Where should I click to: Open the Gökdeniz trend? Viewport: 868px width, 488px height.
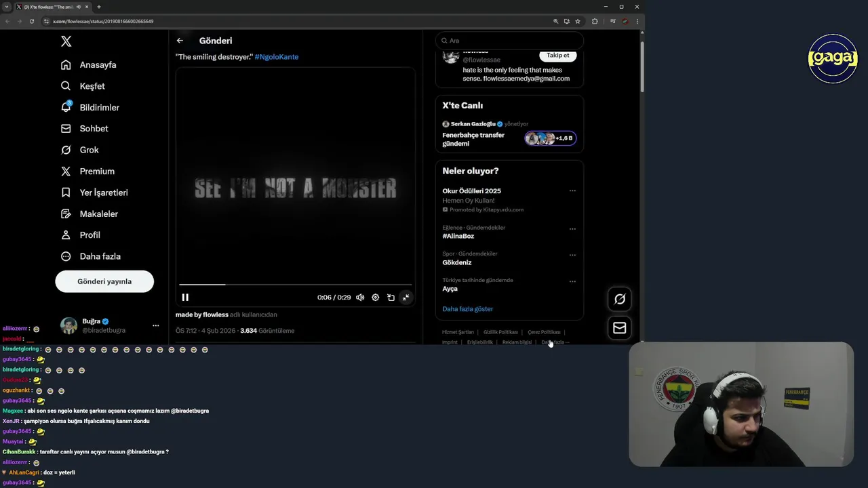click(x=457, y=263)
